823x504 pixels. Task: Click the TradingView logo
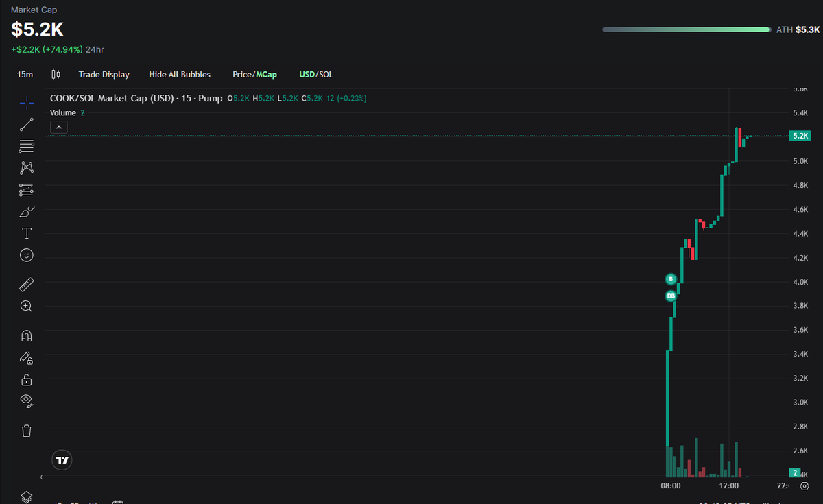click(62, 460)
